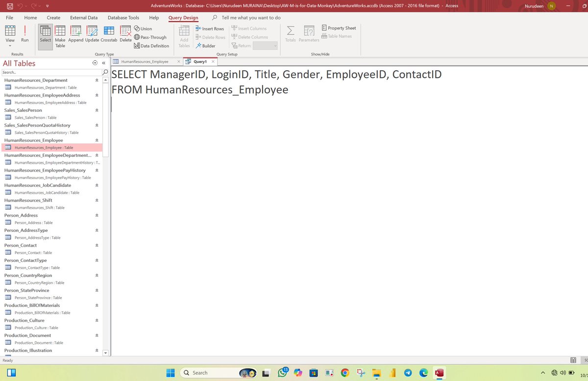The width and height of the screenshot is (588, 381).
Task: Switch to a Union query
Action: 143,28
